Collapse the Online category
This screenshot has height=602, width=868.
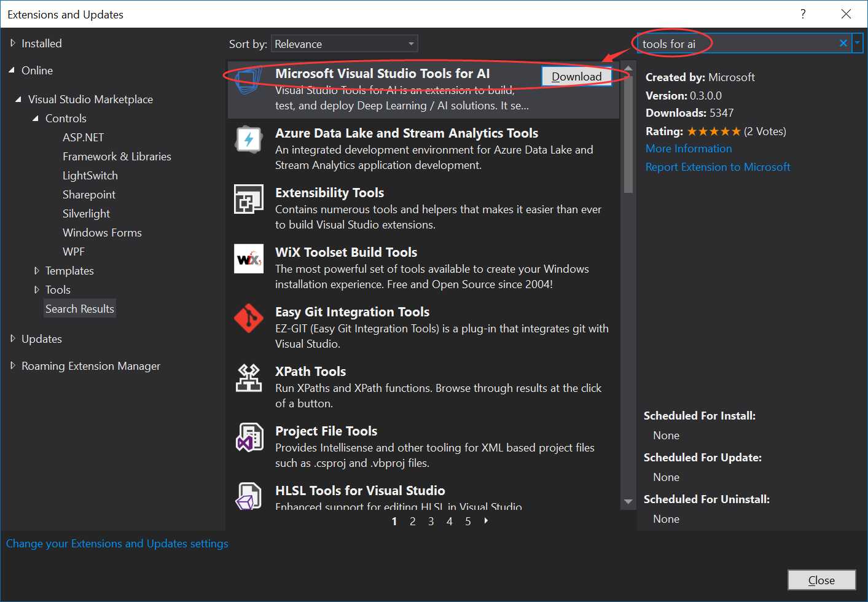click(12, 70)
